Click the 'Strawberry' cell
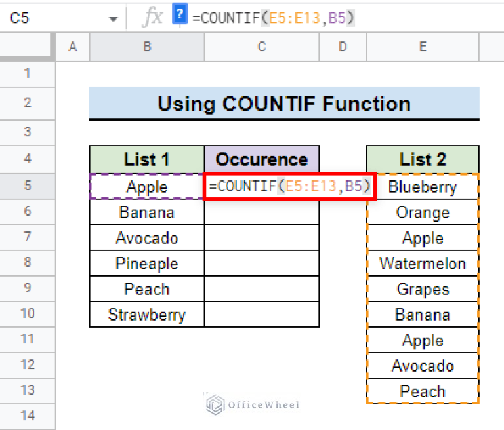 (x=147, y=315)
